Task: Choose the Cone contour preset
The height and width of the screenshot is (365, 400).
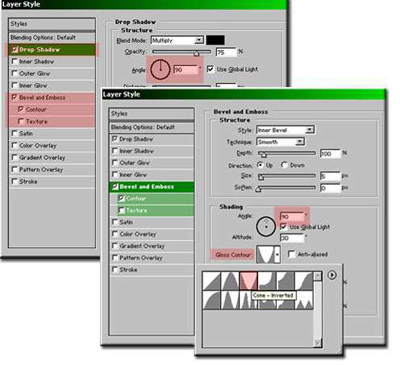Action: click(x=230, y=281)
